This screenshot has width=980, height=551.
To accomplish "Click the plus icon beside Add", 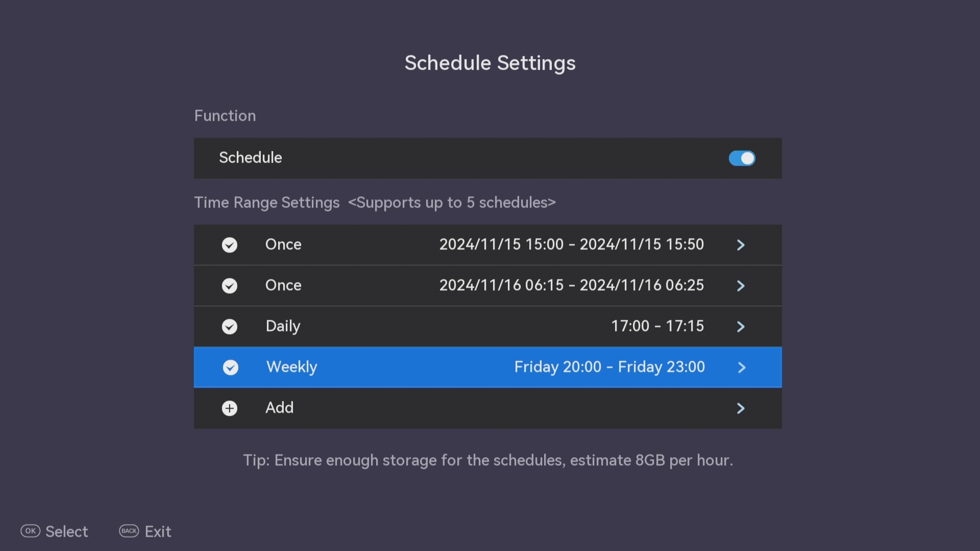I will [x=230, y=408].
